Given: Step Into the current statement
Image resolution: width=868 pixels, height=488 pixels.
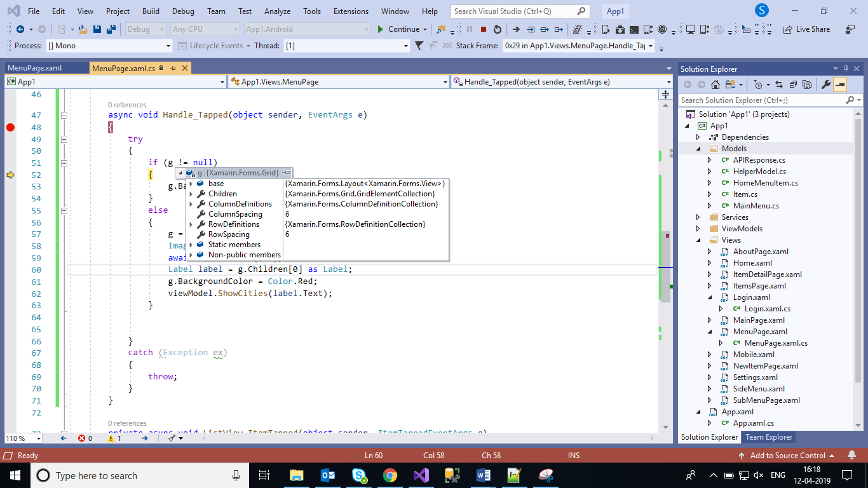Looking at the screenshot, I should click(x=530, y=29).
